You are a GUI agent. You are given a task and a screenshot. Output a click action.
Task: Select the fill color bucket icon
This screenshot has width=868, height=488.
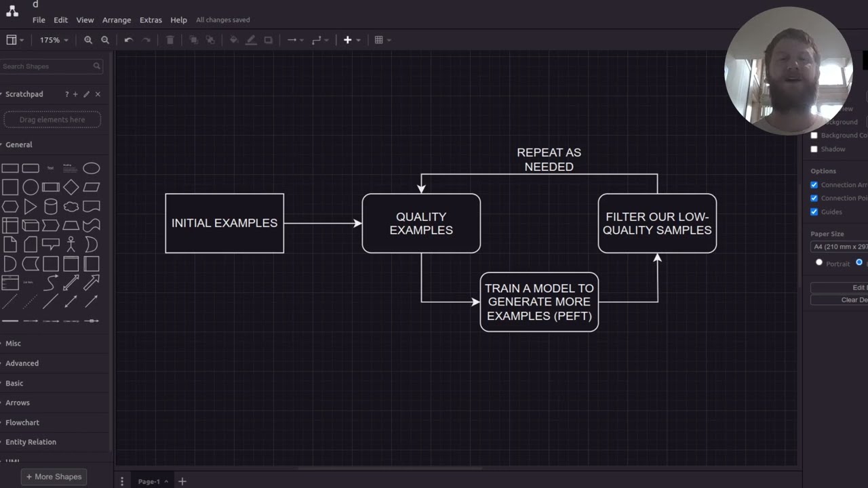(234, 40)
